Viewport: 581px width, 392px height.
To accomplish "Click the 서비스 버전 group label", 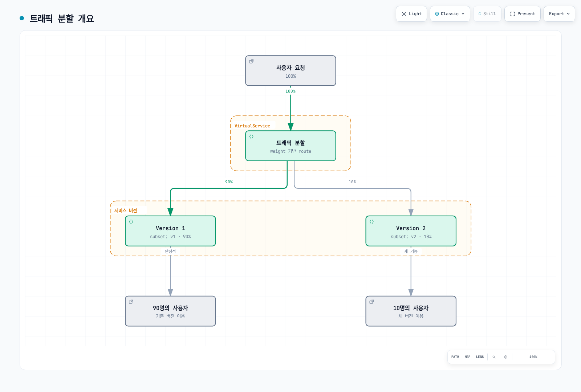I will [126, 211].
